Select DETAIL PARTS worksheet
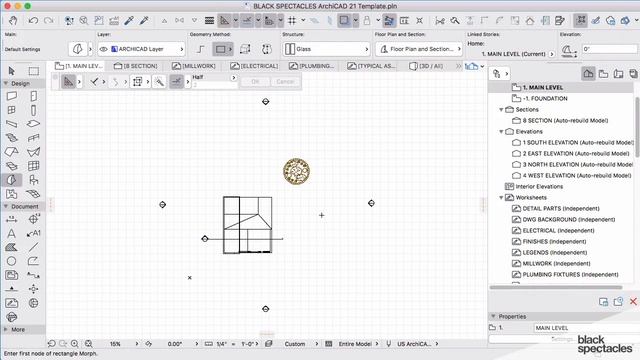Viewport: 640px width, 360px height. (560, 209)
